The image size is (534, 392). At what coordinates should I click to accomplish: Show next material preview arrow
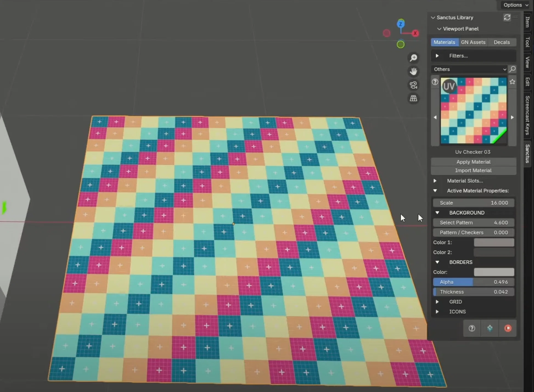coord(512,117)
